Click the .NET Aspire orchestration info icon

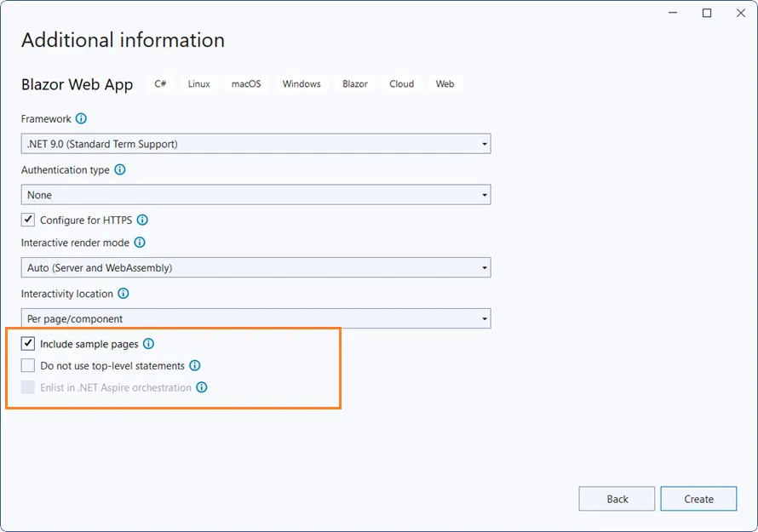click(202, 386)
